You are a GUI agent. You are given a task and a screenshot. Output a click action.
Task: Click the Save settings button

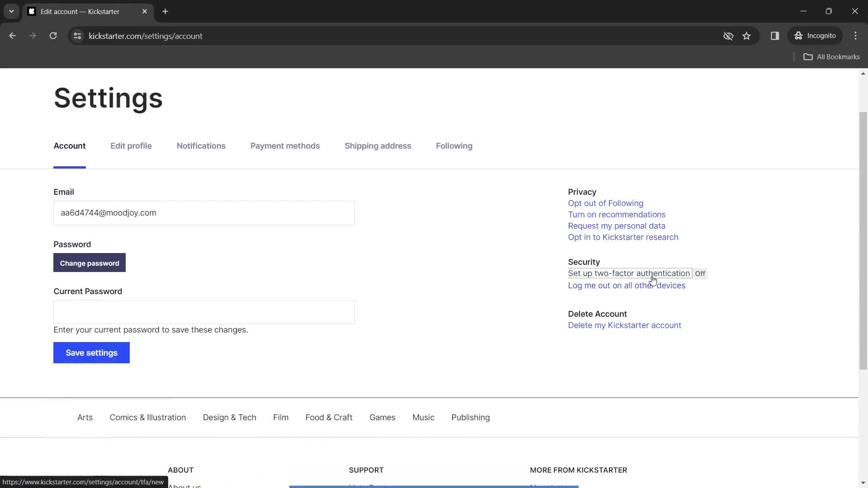pos(91,353)
